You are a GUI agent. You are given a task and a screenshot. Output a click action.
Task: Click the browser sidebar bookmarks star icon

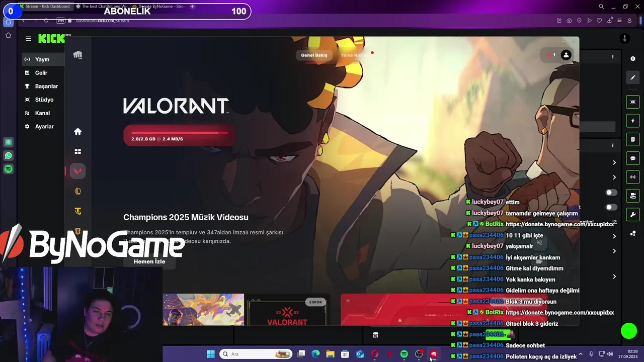pos(9,35)
